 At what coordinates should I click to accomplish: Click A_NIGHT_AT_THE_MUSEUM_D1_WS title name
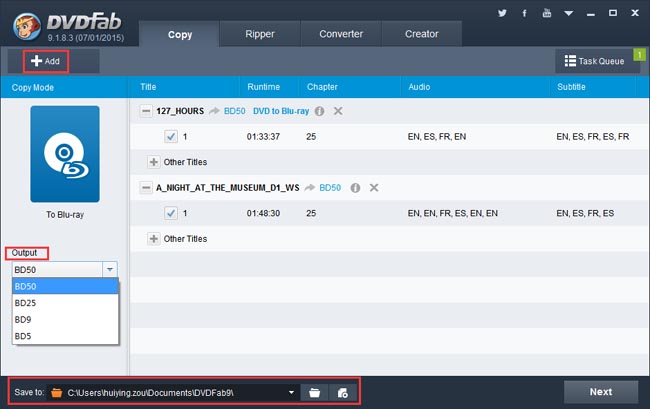coord(228,188)
